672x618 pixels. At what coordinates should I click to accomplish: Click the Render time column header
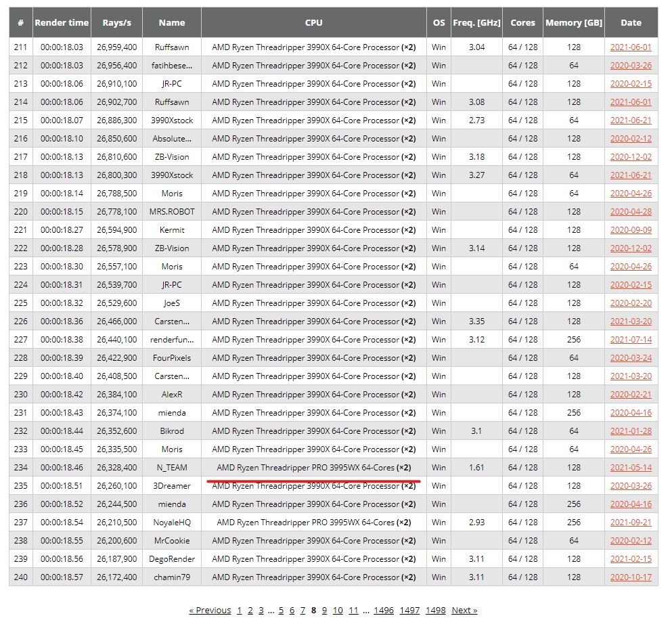[62, 23]
